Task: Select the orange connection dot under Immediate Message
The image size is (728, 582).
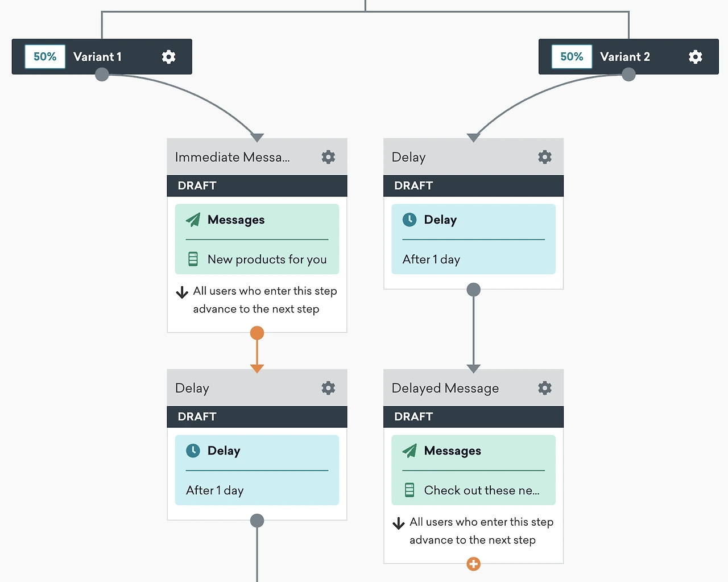Action: coord(257,333)
